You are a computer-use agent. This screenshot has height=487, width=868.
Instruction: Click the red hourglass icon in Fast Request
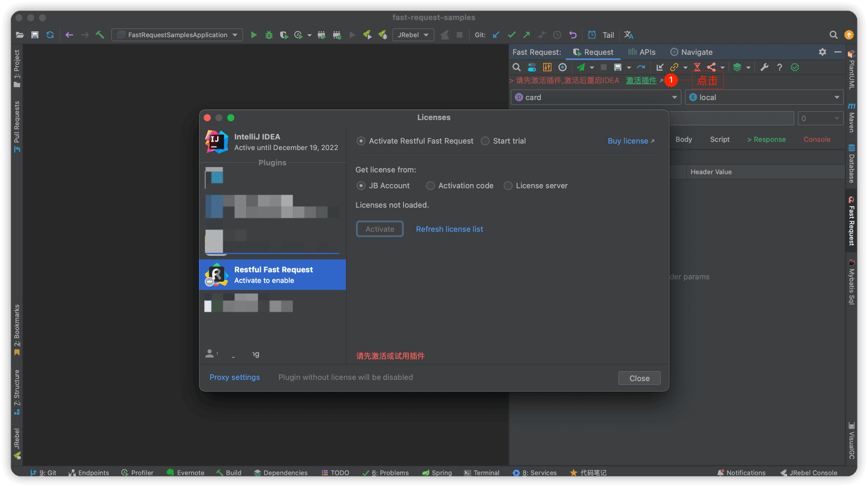697,67
